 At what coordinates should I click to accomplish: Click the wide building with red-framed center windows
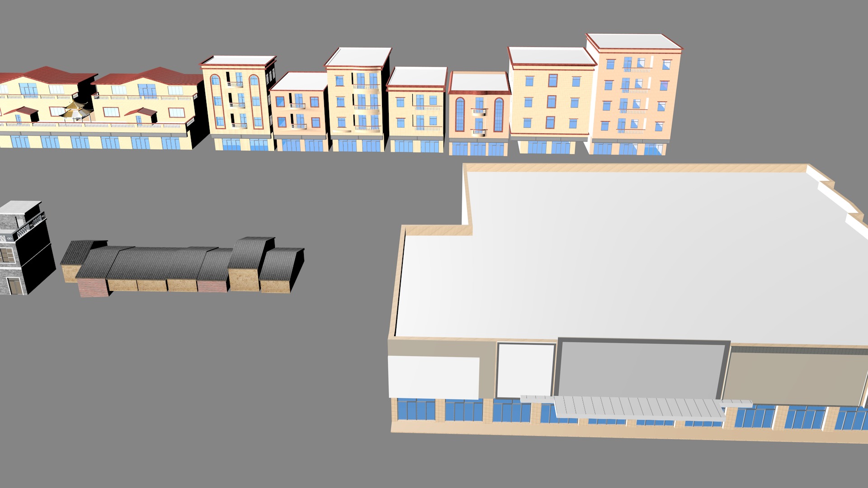point(552,100)
